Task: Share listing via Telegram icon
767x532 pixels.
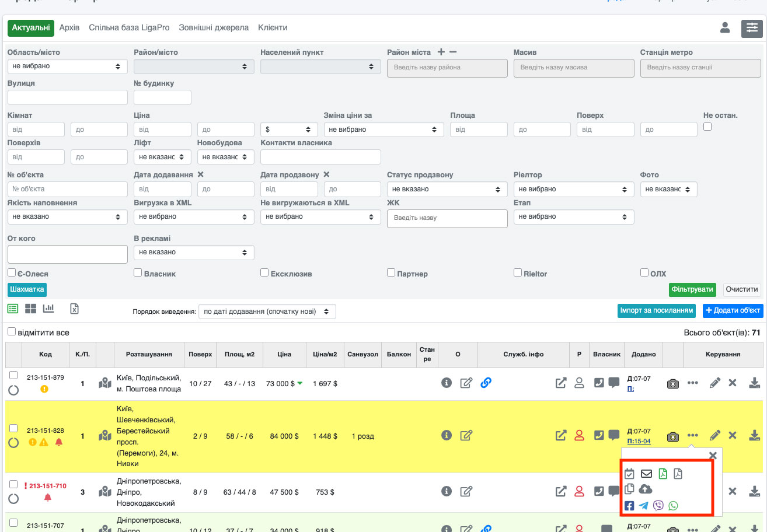Action: tap(644, 506)
